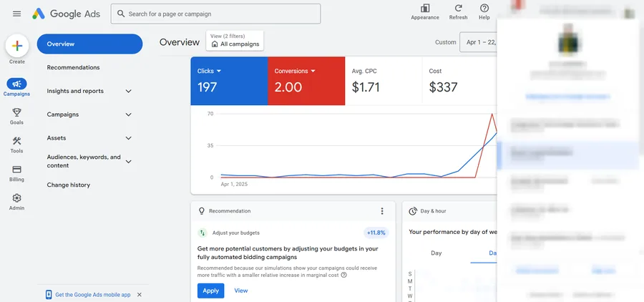
Task: Select Overview in navigation
Action: [x=89, y=44]
